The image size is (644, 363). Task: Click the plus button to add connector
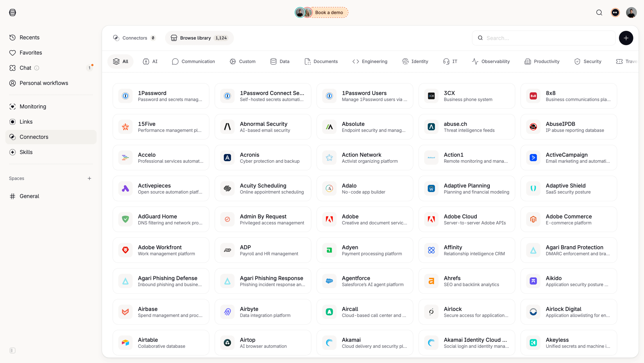point(626,38)
